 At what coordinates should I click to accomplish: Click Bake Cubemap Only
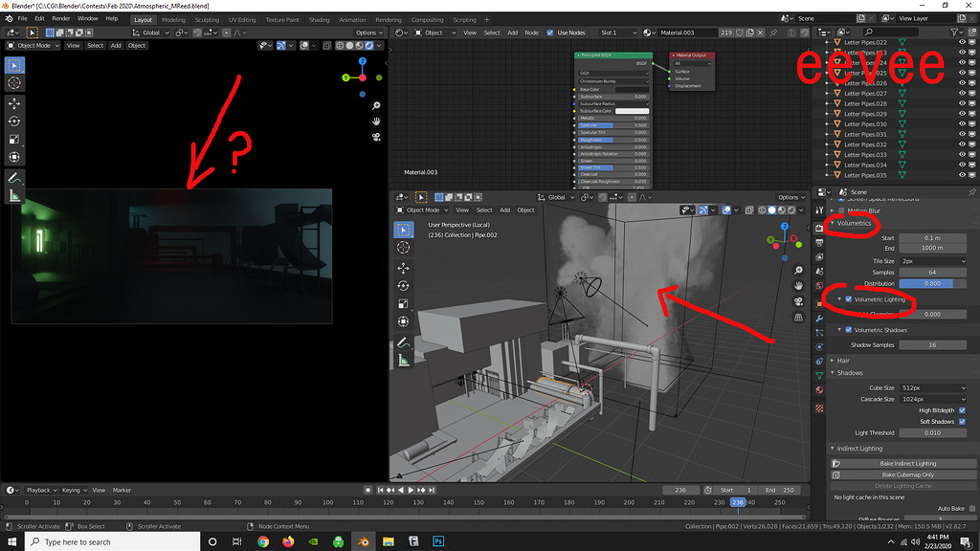(903, 474)
